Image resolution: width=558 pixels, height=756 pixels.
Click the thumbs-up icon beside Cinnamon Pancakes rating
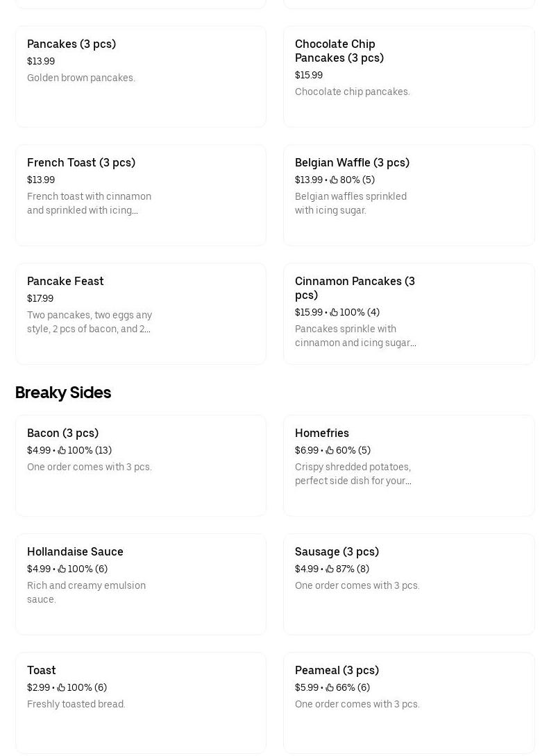pyautogui.click(x=334, y=312)
